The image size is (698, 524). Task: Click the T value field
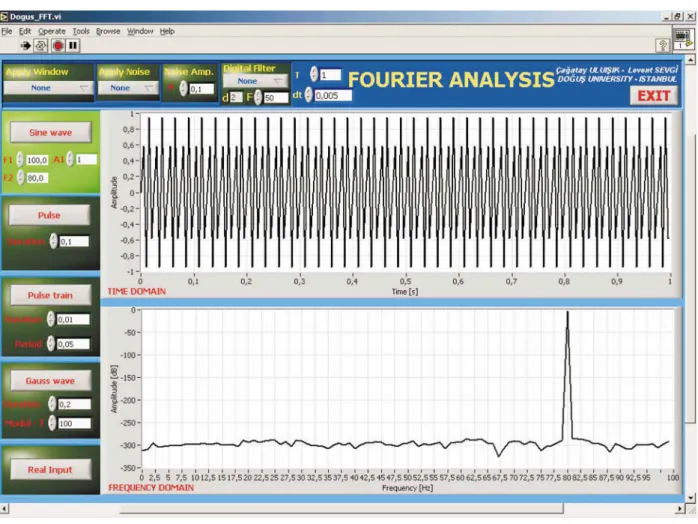(330, 75)
